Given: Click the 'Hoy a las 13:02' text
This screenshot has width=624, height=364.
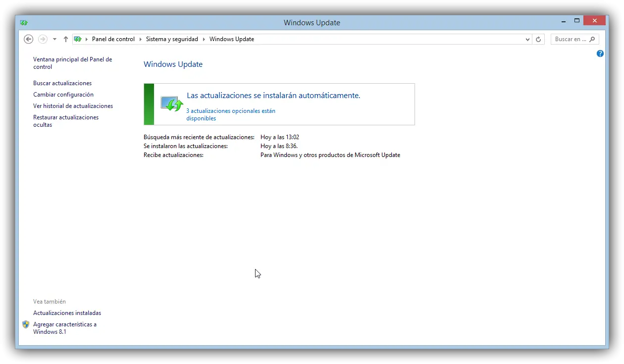Looking at the screenshot, I should click(x=280, y=137).
